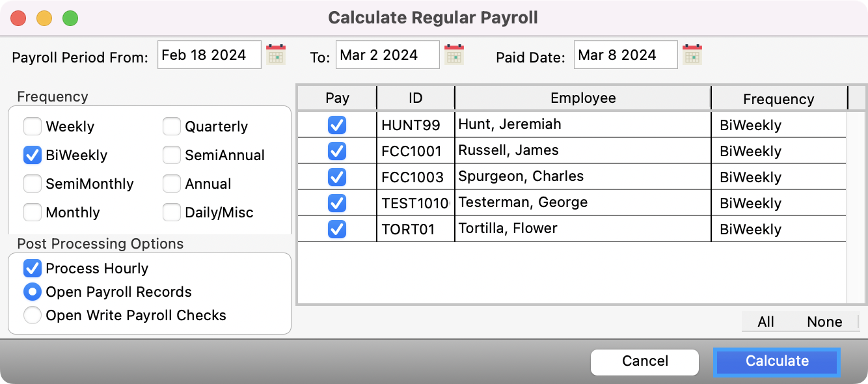Uncheck the BiWeekly frequency checkbox

tap(33, 155)
